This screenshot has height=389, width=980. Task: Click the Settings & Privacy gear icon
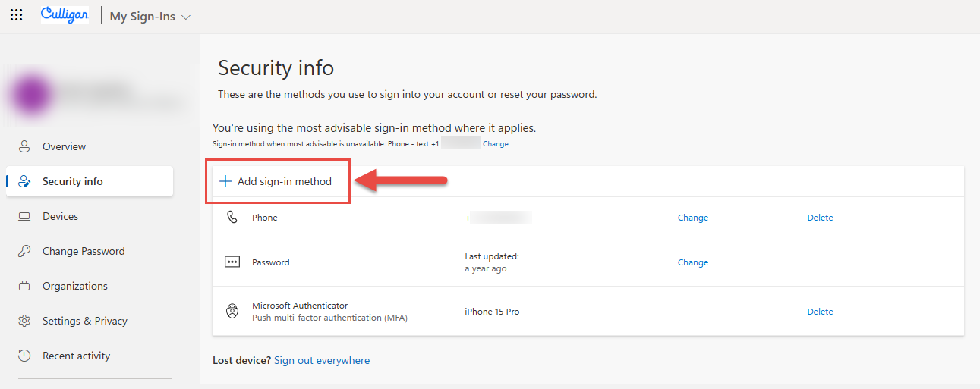click(24, 321)
